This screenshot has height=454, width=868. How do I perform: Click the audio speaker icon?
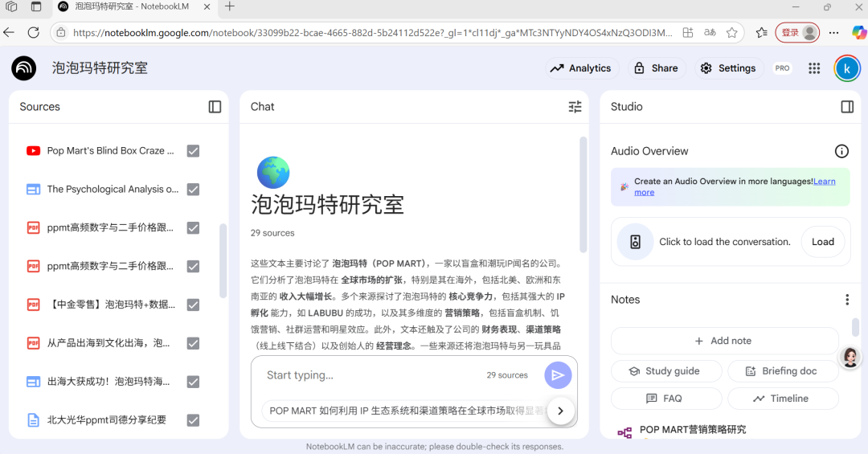point(636,242)
